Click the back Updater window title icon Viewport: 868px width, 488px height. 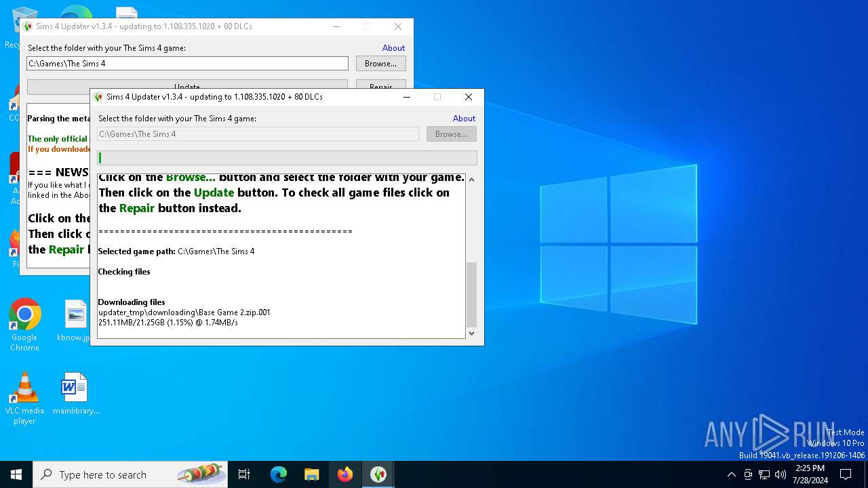click(x=28, y=26)
